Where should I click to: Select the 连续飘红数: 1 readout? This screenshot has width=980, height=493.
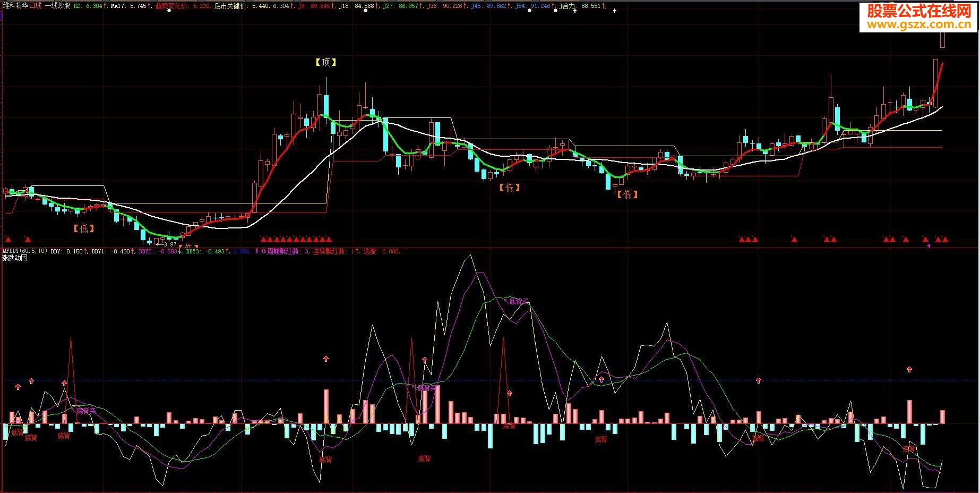tap(333, 251)
